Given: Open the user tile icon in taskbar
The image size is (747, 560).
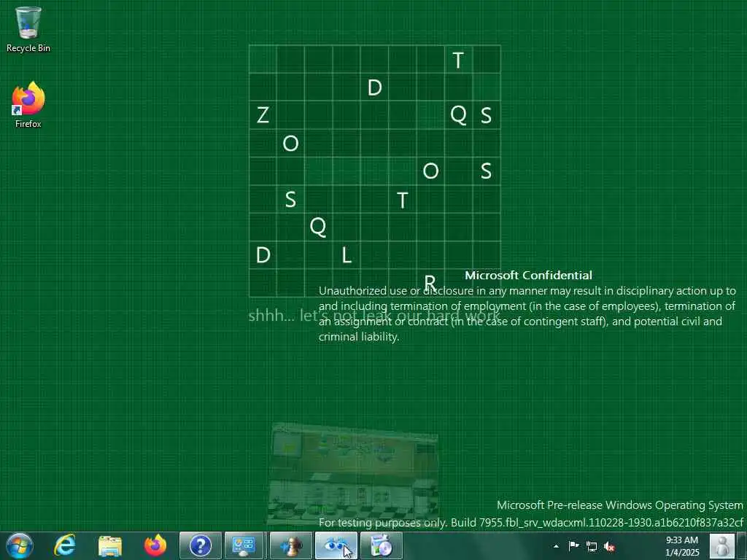Looking at the screenshot, I should 722,545.
